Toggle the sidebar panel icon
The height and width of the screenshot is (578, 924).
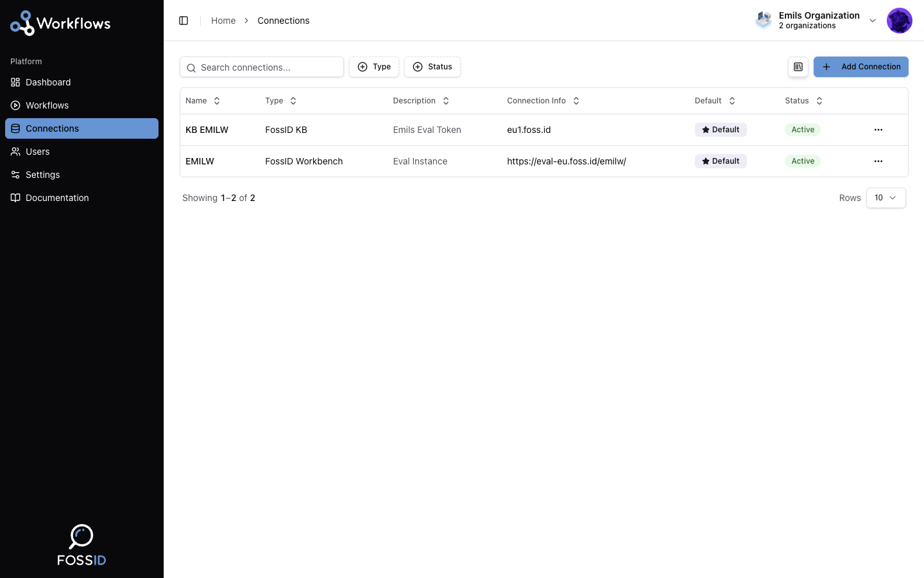[x=184, y=21]
